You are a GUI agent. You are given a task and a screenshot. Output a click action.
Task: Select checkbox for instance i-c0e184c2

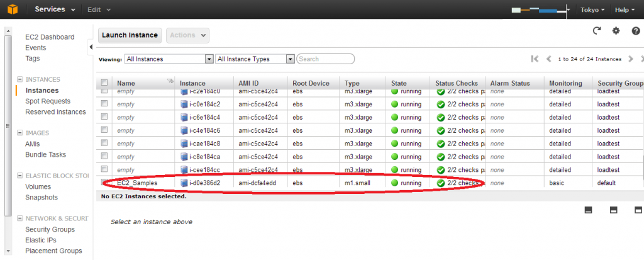pos(104,103)
